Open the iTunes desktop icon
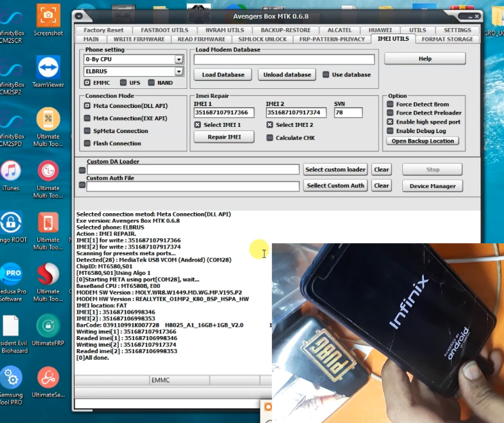504x423 pixels. pos(11,176)
